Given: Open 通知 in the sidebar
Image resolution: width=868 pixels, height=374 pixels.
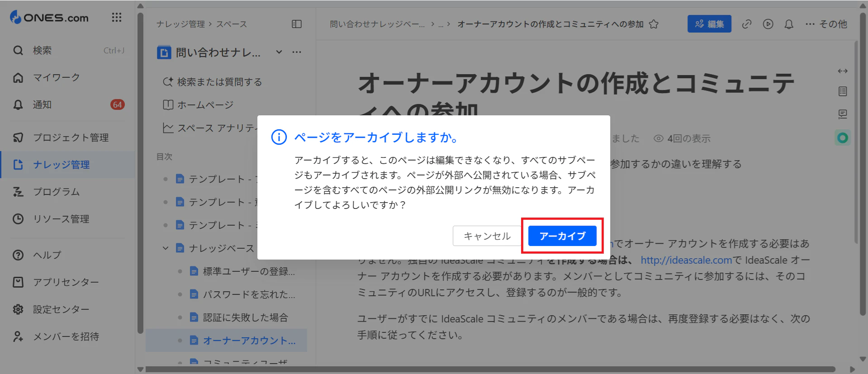Looking at the screenshot, I should [x=68, y=104].
